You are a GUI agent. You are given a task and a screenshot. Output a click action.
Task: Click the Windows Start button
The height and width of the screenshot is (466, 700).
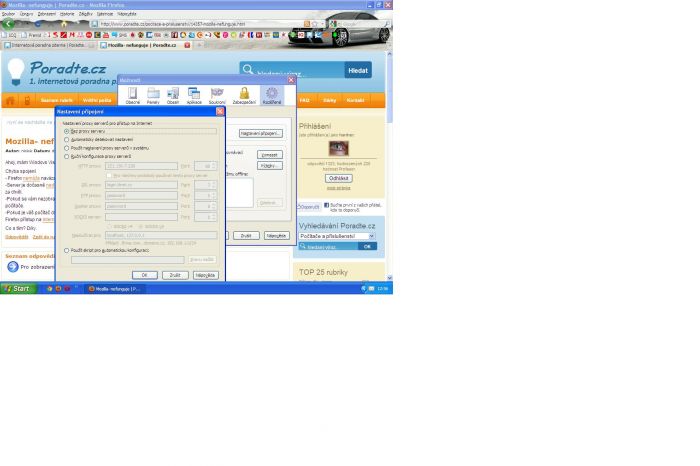coord(18,289)
